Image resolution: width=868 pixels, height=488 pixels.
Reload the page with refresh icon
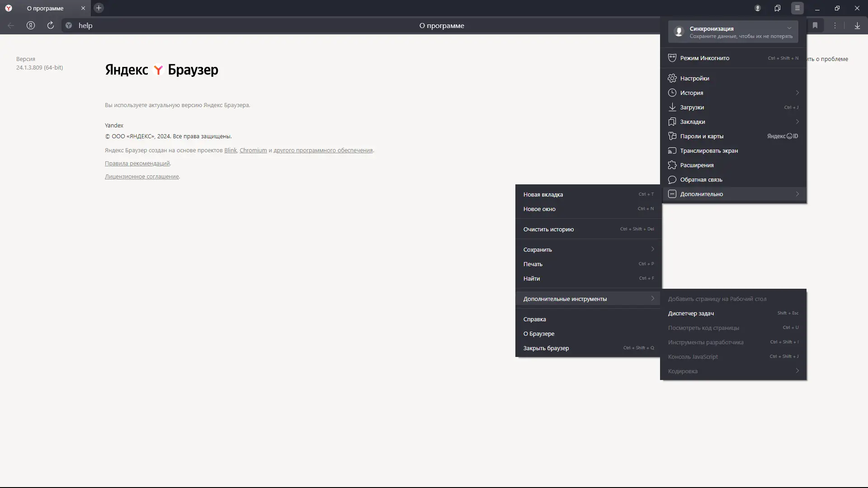pyautogui.click(x=51, y=25)
